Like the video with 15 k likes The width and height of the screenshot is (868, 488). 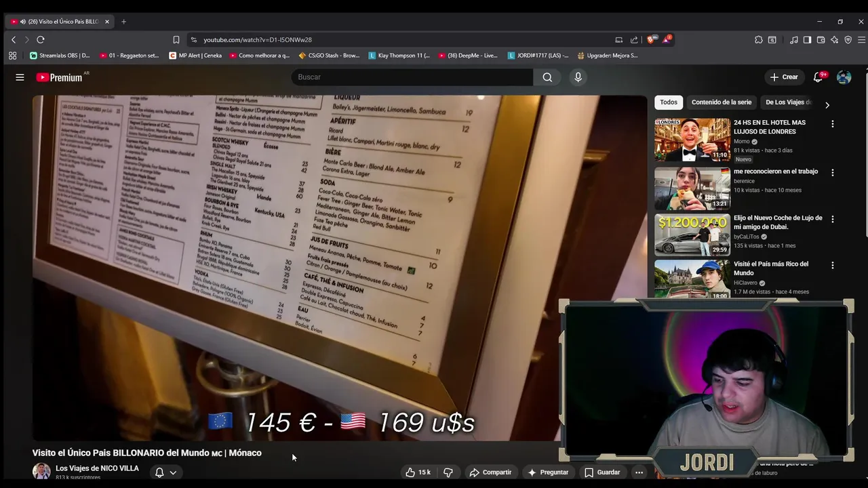pos(418,472)
